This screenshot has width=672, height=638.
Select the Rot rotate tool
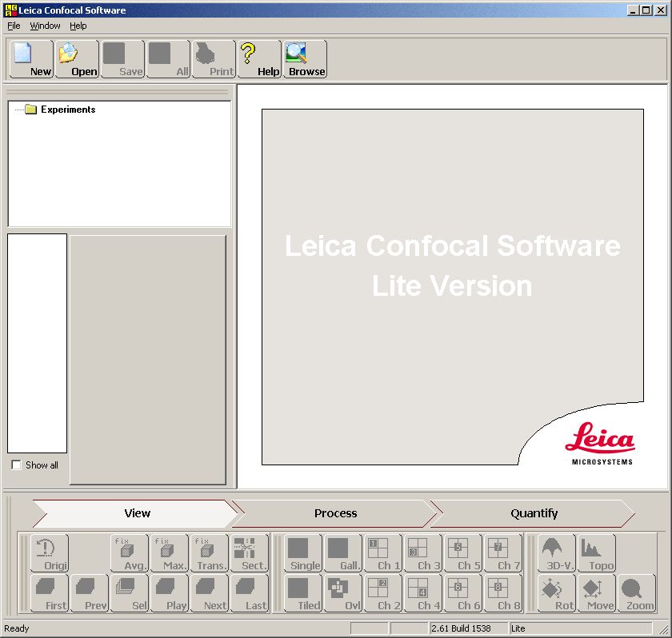(557, 593)
